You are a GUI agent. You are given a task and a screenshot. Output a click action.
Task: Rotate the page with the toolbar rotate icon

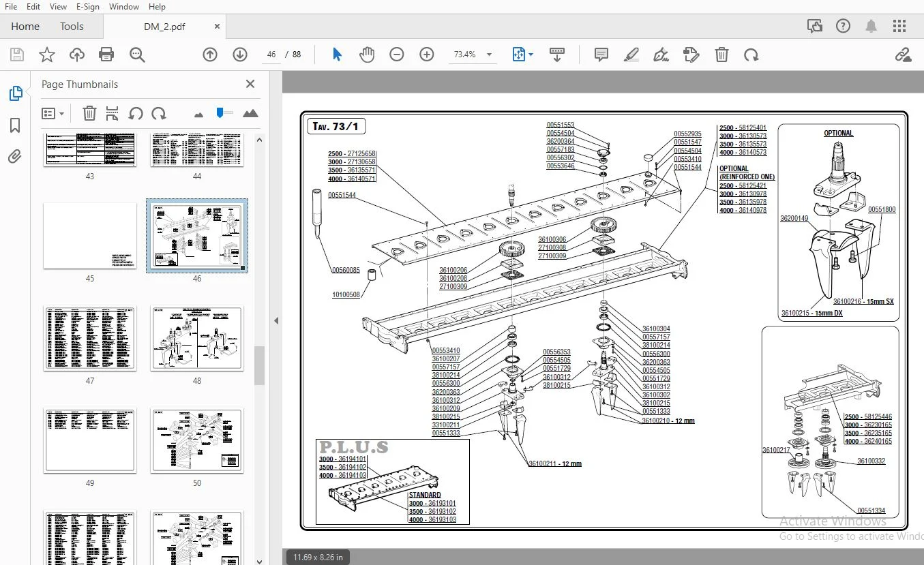point(751,55)
